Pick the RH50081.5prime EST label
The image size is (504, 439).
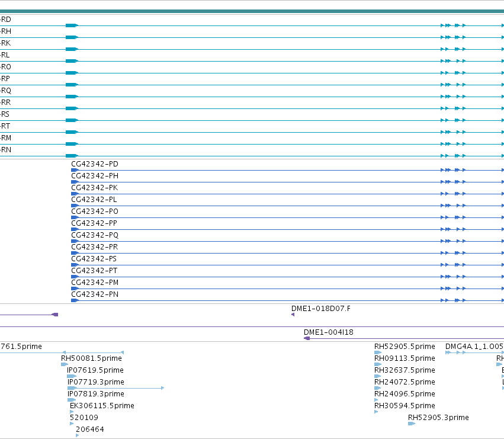[91, 358]
